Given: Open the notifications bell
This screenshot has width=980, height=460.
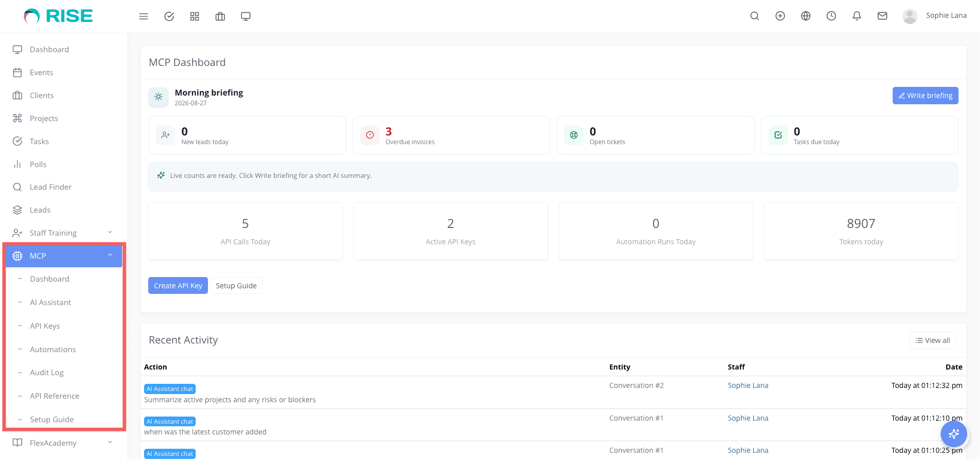Looking at the screenshot, I should pyautogui.click(x=857, y=16).
